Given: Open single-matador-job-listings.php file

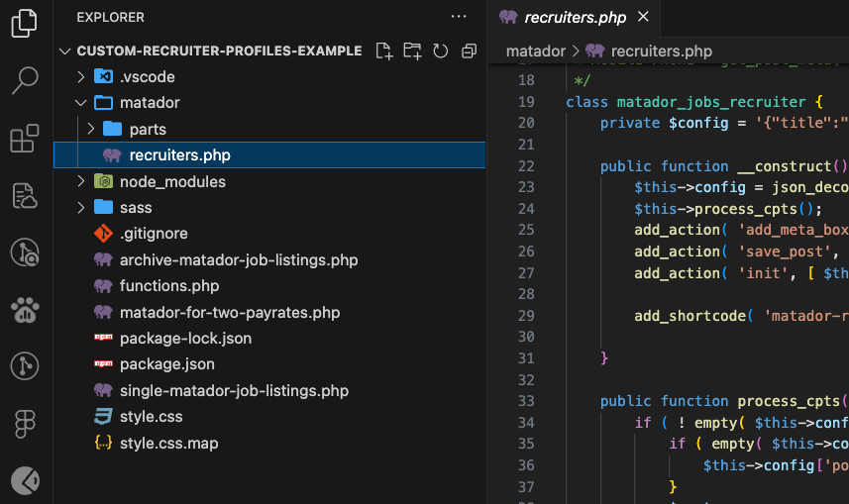Looking at the screenshot, I should tap(234, 391).
